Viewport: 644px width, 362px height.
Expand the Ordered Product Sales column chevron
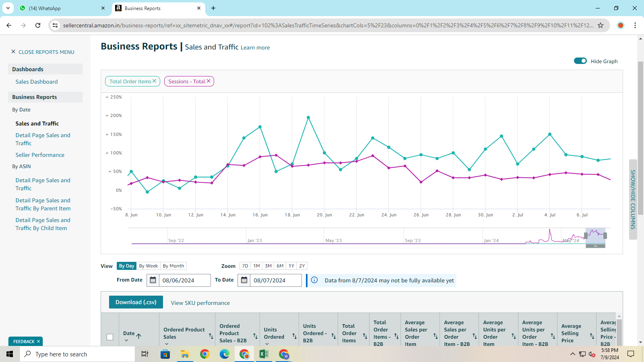(167, 344)
